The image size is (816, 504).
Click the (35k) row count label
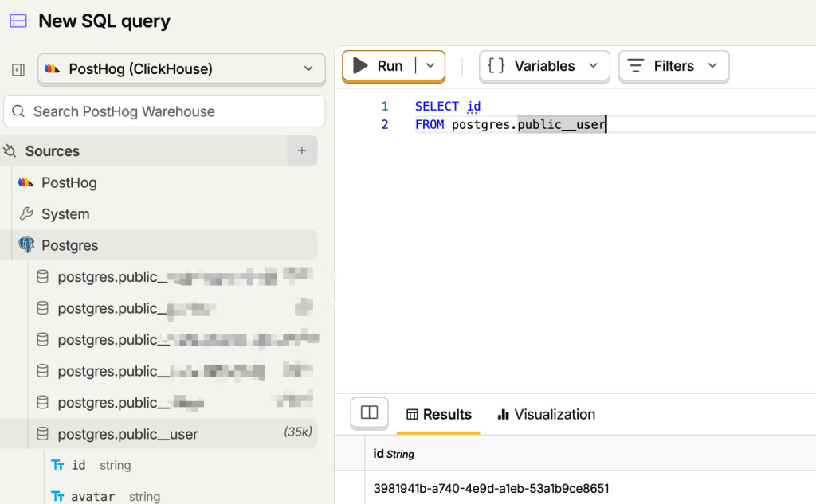[298, 432]
